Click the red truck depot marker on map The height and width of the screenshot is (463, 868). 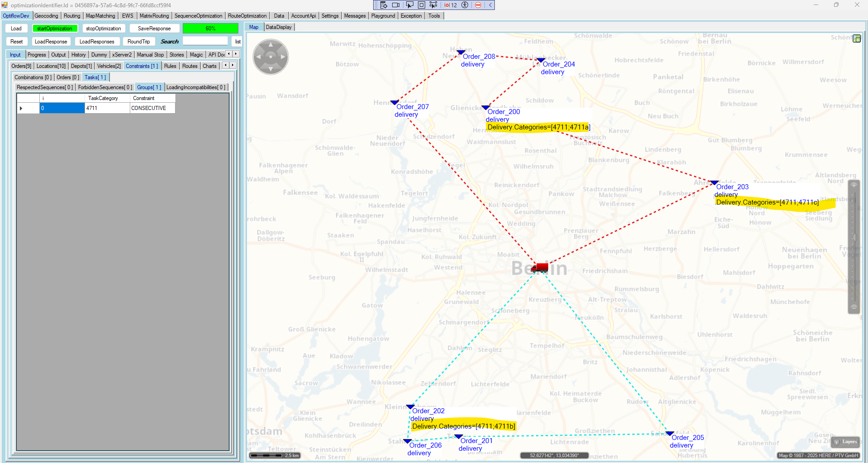[x=540, y=267]
